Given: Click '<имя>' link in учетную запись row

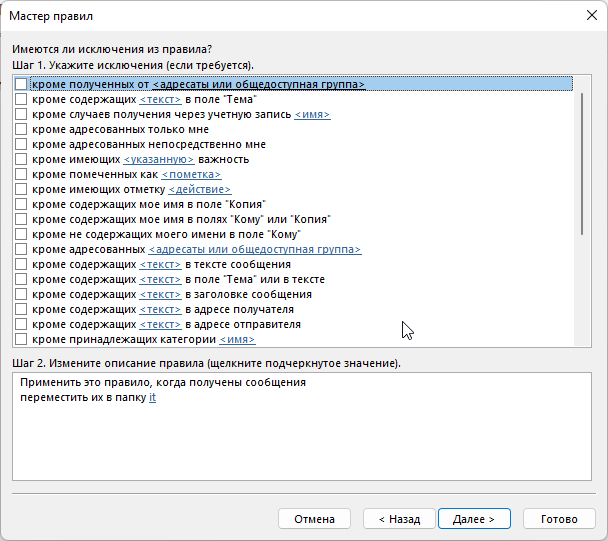Looking at the screenshot, I should 312,114.
